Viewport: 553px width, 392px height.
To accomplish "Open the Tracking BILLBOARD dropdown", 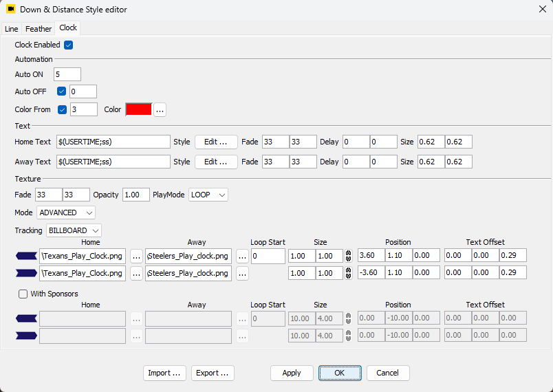I will point(74,230).
